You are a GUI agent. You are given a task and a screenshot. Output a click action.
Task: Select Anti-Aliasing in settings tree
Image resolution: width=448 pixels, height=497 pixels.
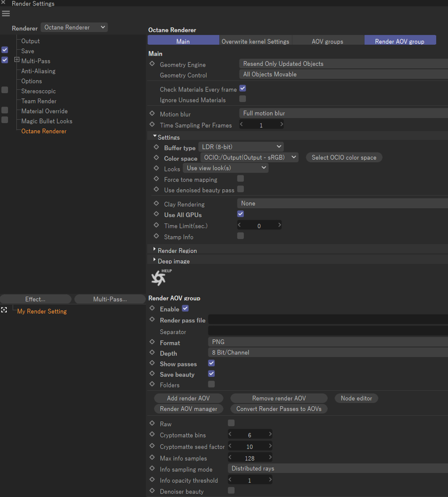[x=38, y=71]
